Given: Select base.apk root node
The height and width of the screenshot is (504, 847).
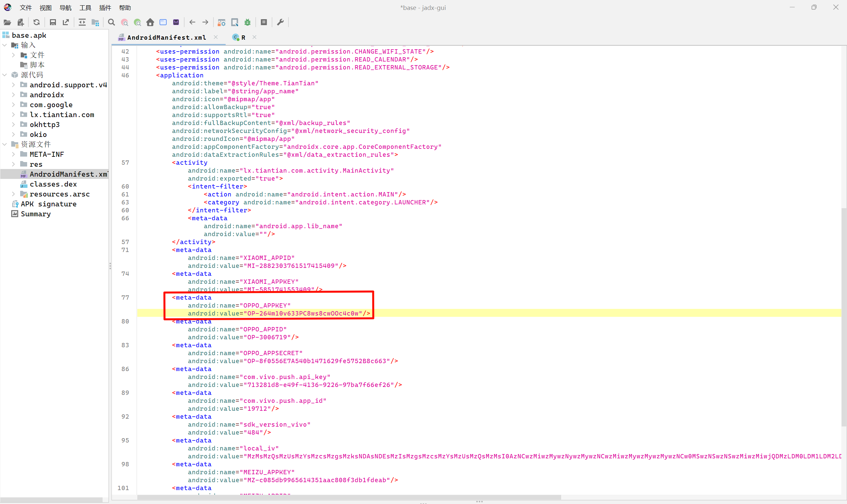Looking at the screenshot, I should [29, 35].
